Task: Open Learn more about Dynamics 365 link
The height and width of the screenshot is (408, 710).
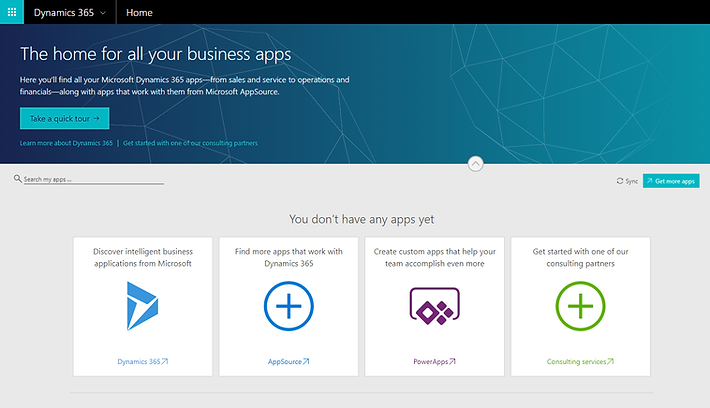Action: click(66, 143)
